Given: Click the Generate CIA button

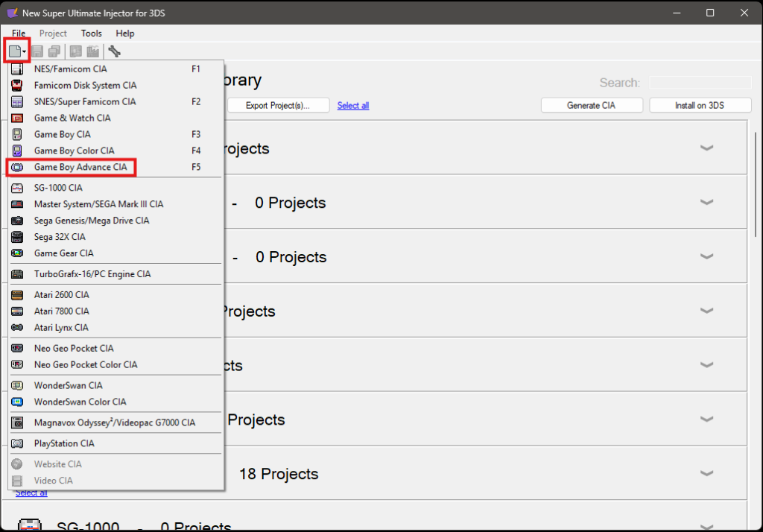Looking at the screenshot, I should pyautogui.click(x=592, y=106).
